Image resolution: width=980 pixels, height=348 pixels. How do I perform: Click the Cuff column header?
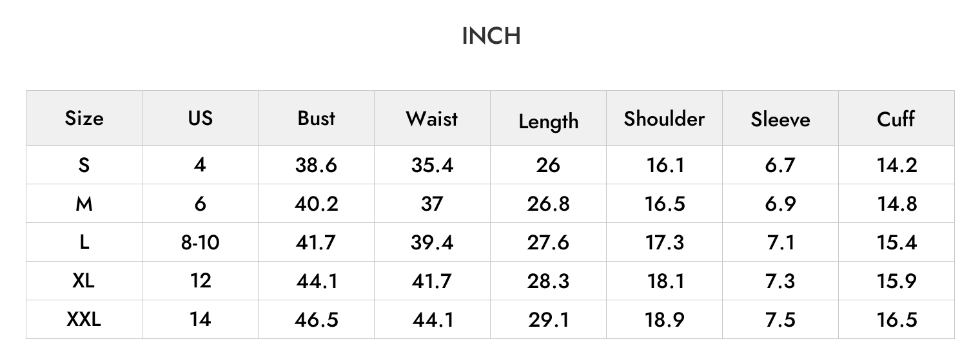click(x=896, y=119)
